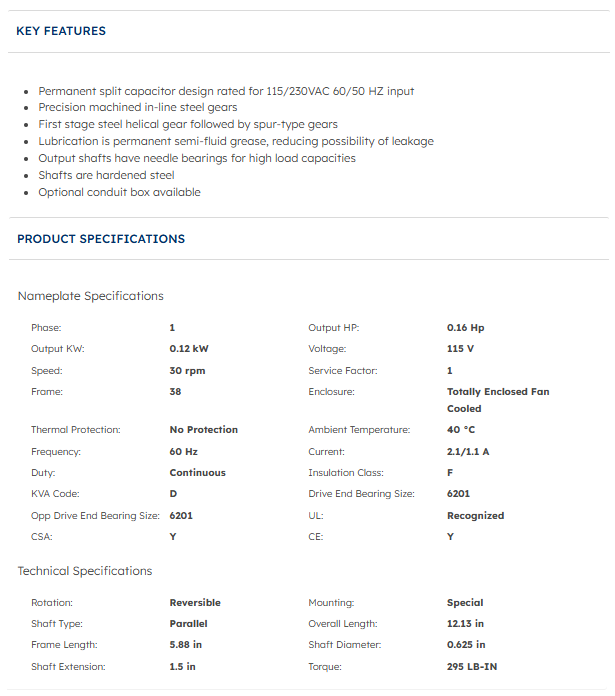This screenshot has width=615, height=696.
Task: Select the Speed value 30 rpm
Action: click(x=187, y=371)
